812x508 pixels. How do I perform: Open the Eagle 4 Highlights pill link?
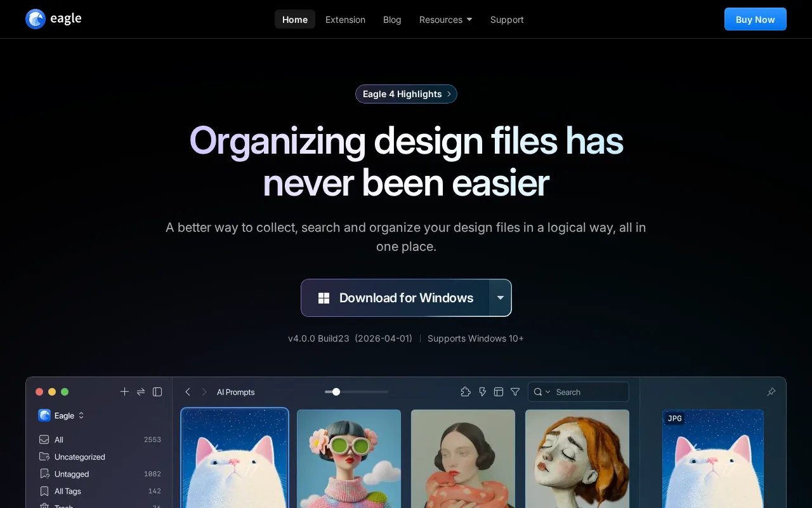tap(406, 94)
